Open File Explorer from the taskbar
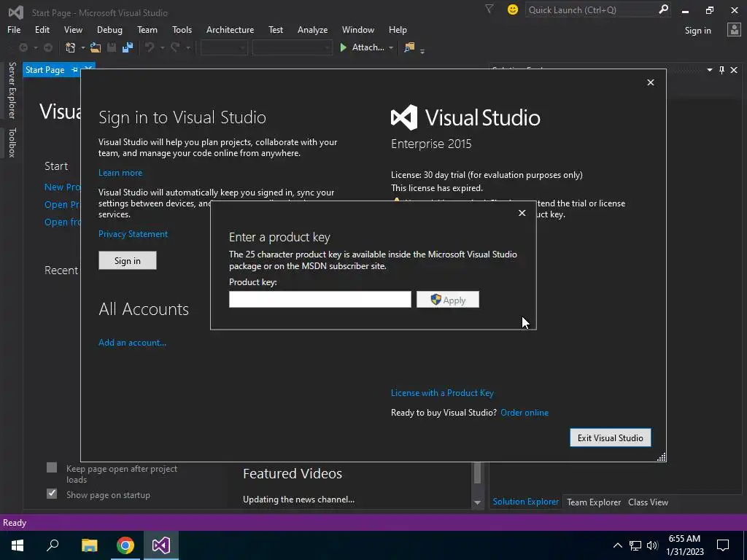Viewport: 747px width, 560px height. click(89, 545)
